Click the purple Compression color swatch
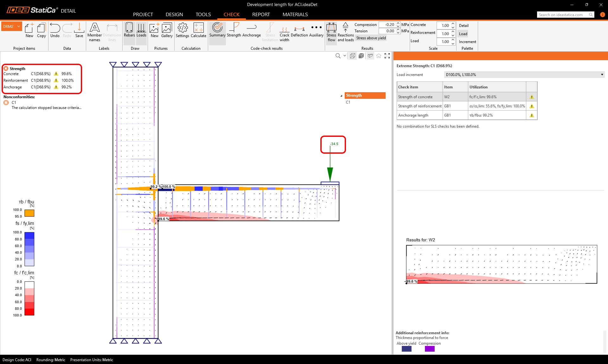The width and height of the screenshot is (608, 364). click(x=429, y=349)
